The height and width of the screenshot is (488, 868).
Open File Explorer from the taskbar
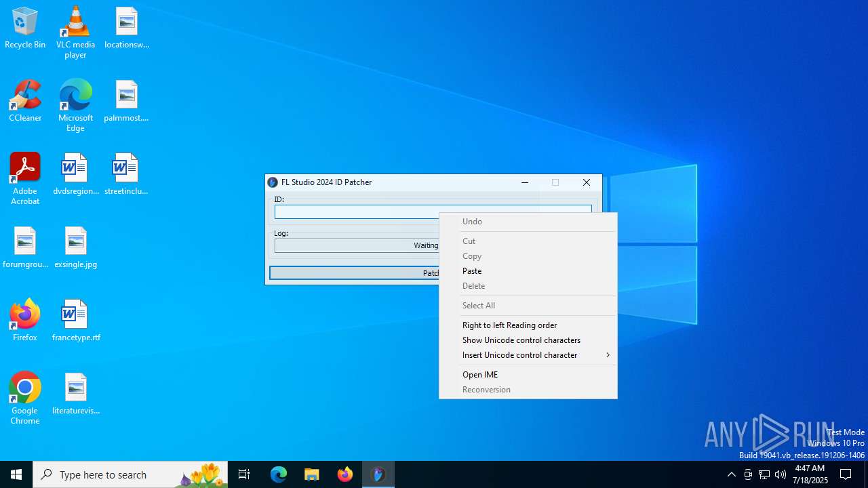(x=312, y=474)
